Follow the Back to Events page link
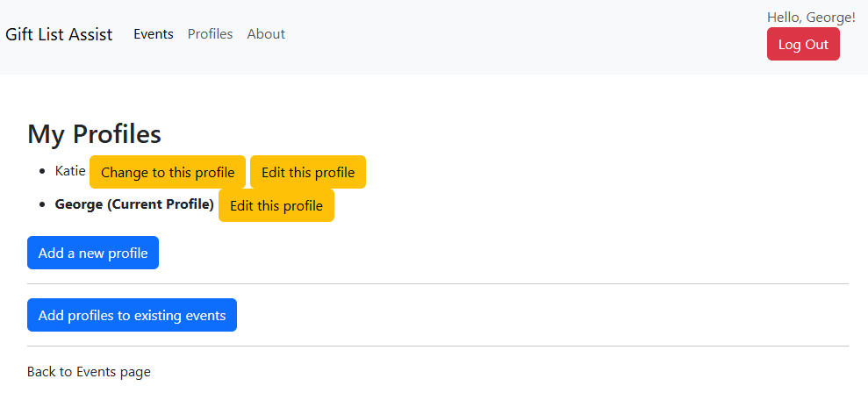 point(89,372)
